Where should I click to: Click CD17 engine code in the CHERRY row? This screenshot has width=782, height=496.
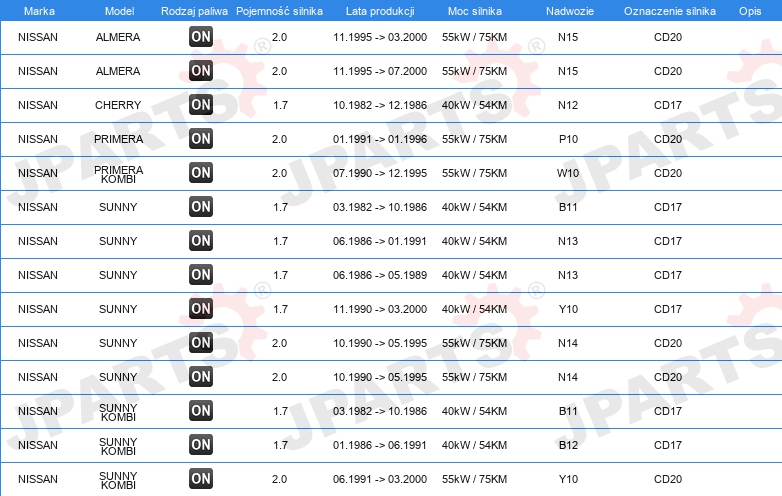668,105
